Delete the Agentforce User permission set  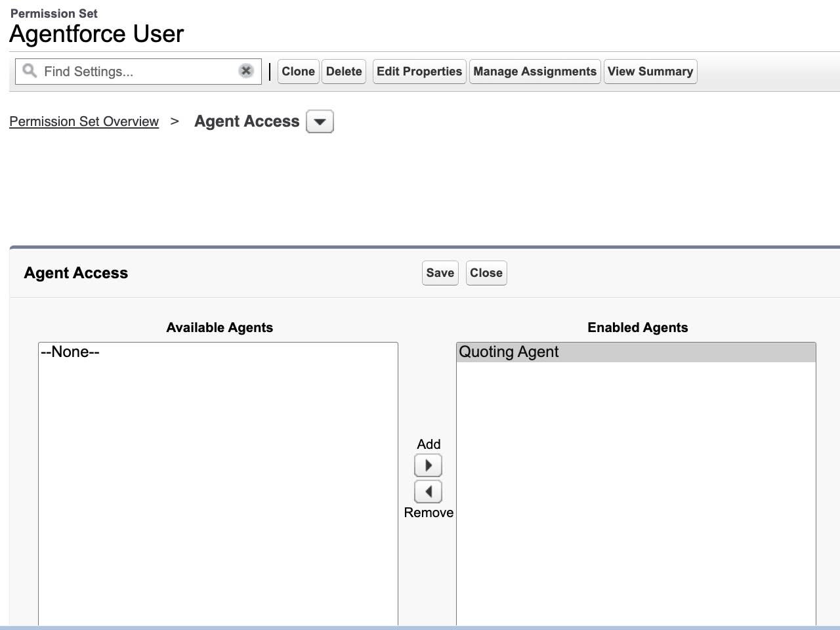coord(344,71)
